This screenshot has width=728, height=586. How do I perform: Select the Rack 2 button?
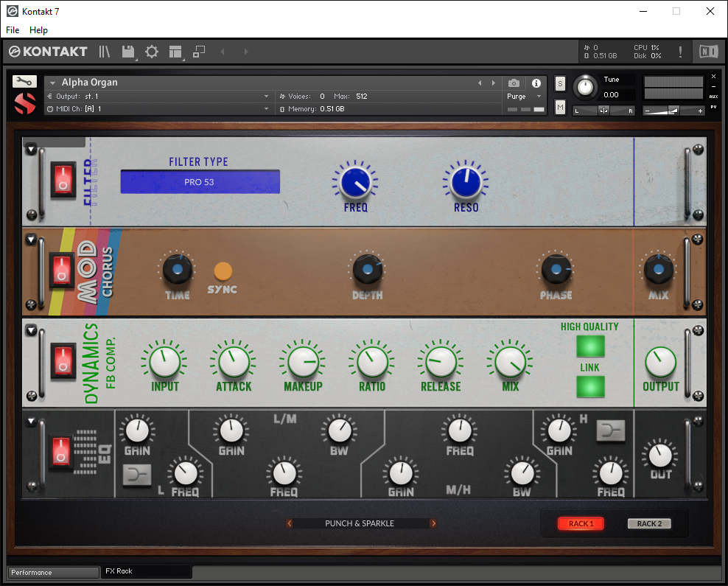point(649,523)
